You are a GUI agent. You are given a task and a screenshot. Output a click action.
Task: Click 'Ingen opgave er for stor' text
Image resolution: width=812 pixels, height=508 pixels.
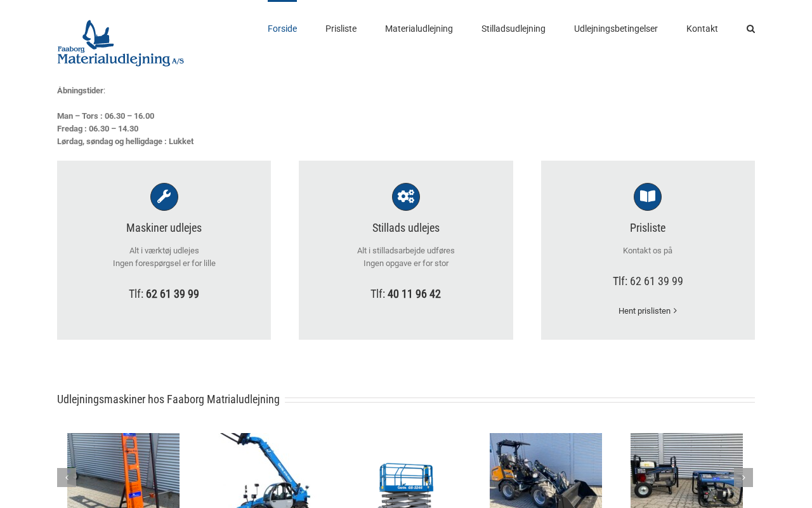(406, 264)
